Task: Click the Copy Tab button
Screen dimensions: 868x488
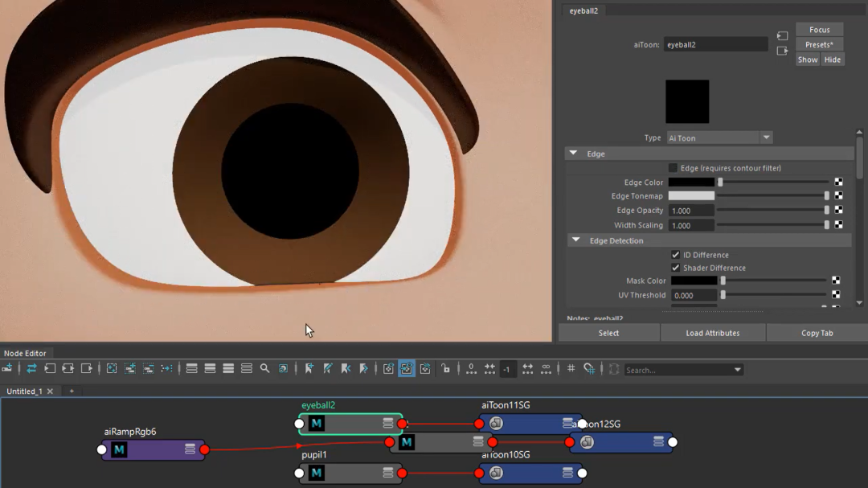Action: pos(817,333)
